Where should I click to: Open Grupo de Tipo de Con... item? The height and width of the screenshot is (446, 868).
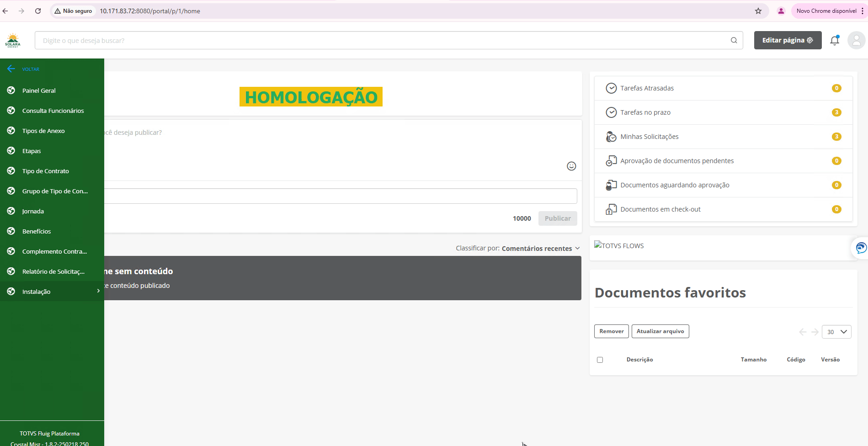point(55,191)
